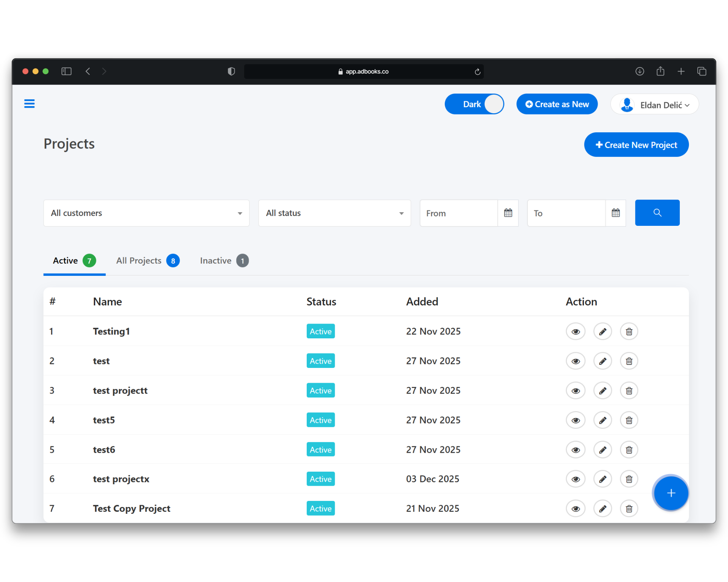
Task: Click into the From date field
Action: 458,213
